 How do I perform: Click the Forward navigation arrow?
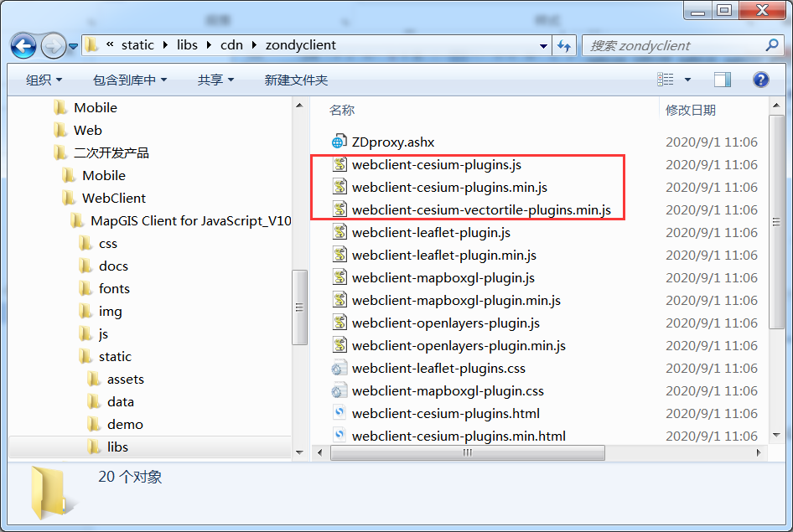pos(53,46)
